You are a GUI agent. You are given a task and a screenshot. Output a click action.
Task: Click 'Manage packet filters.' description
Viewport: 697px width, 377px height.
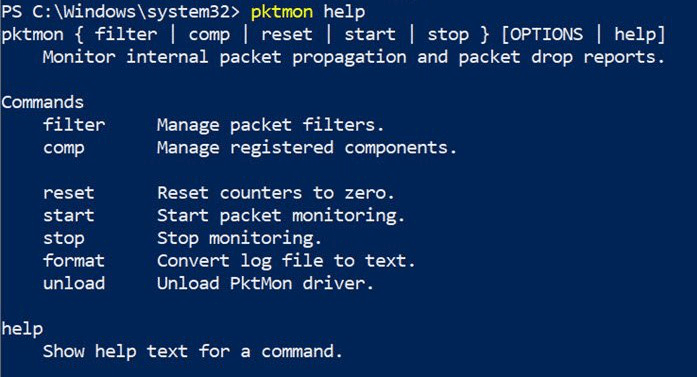pyautogui.click(x=270, y=125)
